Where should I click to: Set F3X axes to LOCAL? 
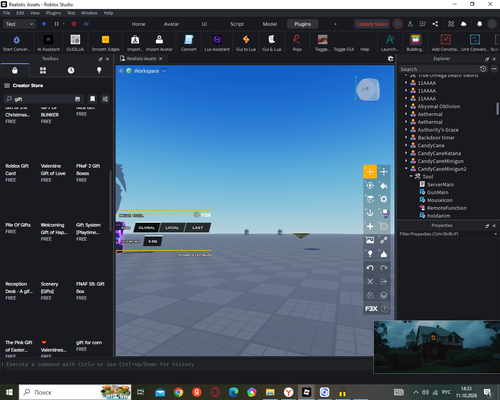point(172,228)
